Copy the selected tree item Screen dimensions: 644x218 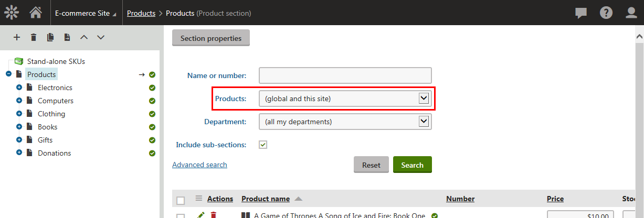point(50,37)
